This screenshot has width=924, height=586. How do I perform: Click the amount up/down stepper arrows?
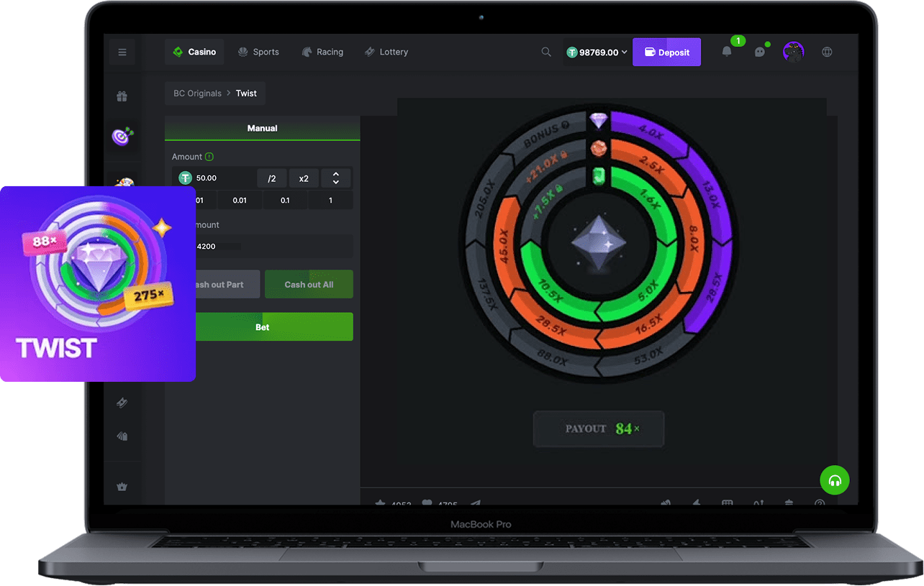tap(336, 178)
